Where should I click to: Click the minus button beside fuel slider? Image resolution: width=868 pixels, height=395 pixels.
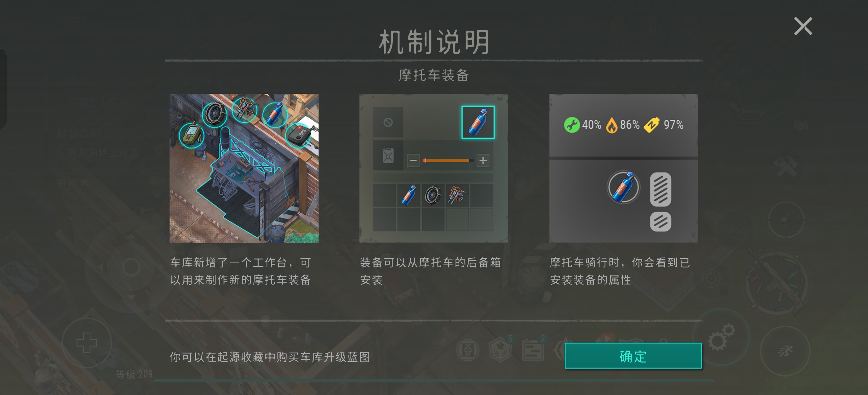pyautogui.click(x=413, y=160)
